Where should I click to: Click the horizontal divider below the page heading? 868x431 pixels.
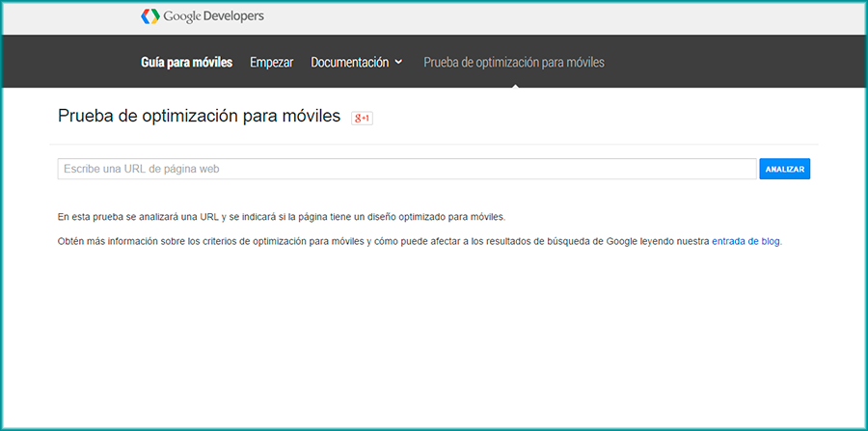click(434, 145)
